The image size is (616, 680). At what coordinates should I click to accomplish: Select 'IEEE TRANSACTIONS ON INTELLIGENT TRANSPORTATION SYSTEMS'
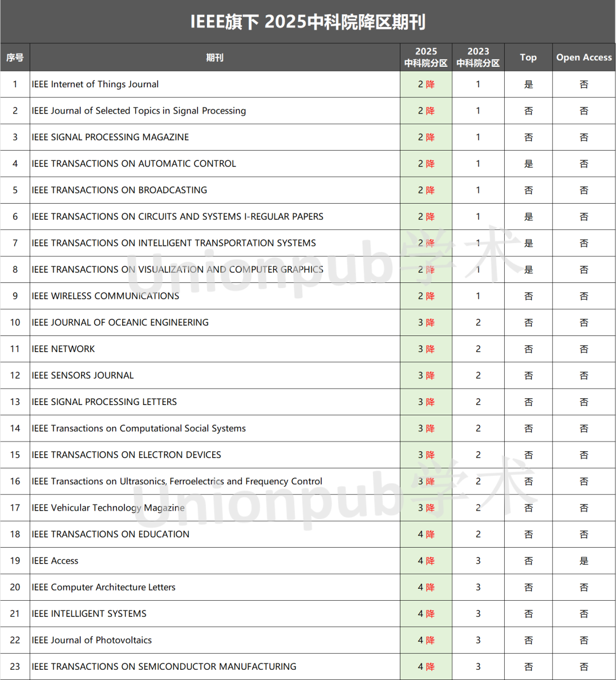pos(174,243)
